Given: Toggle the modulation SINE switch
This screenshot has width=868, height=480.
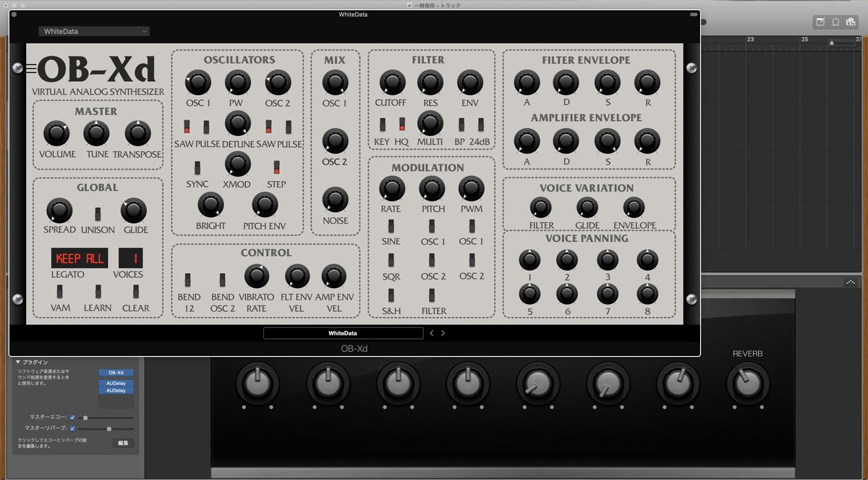Looking at the screenshot, I should [391, 225].
